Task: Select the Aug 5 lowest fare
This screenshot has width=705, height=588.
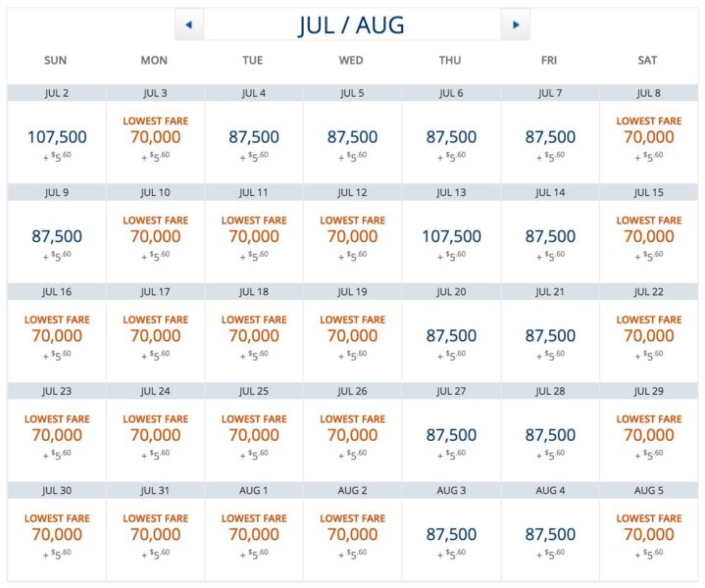Action: coord(649,534)
